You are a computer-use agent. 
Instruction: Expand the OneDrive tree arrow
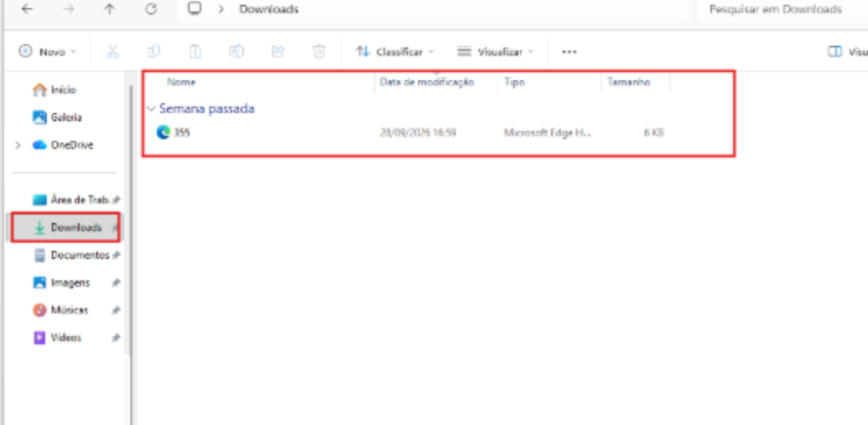pos(18,145)
